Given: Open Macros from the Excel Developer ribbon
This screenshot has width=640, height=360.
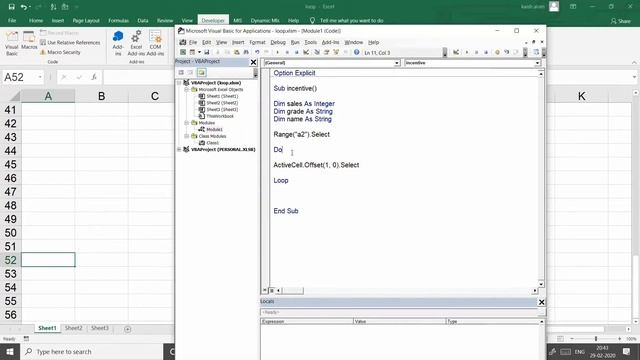Looking at the screenshot, I should (x=29, y=41).
